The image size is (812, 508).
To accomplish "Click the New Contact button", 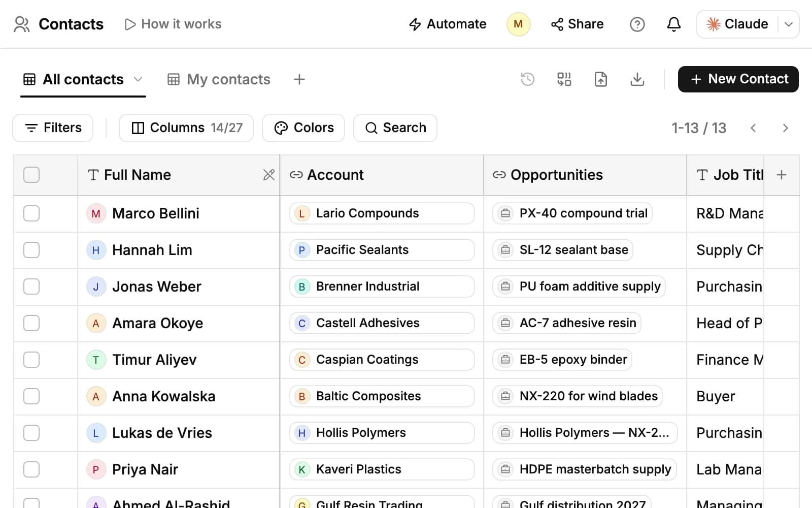I will 738,79.
